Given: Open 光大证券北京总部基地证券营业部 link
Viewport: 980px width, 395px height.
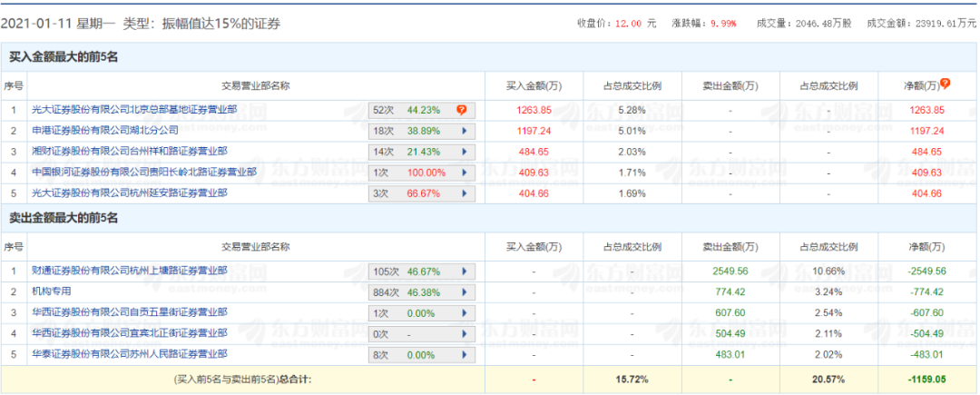Looking at the screenshot, I should 133,110.
